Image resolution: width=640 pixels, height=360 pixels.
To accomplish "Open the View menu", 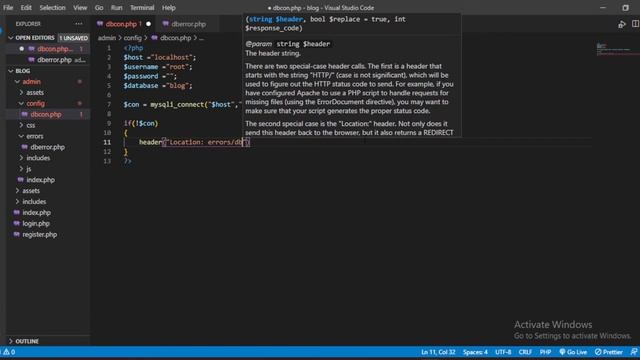I will tap(80, 8).
